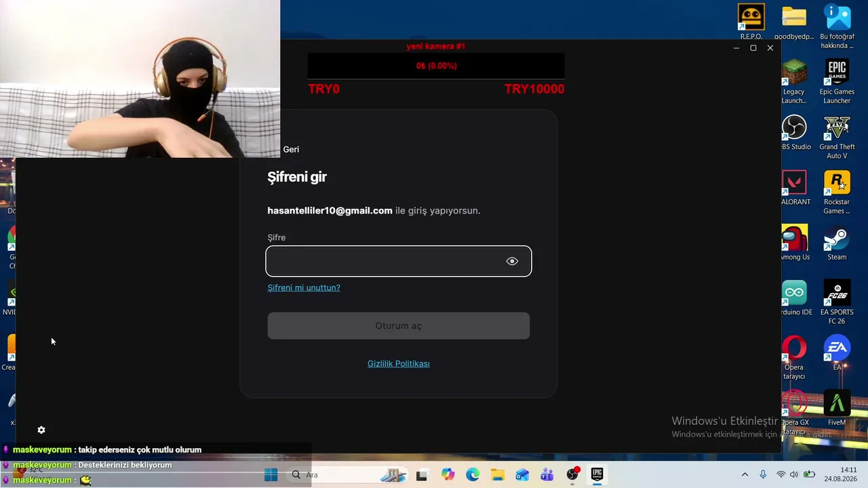
Task: Go back with the 'Geri' button
Action: [291, 149]
